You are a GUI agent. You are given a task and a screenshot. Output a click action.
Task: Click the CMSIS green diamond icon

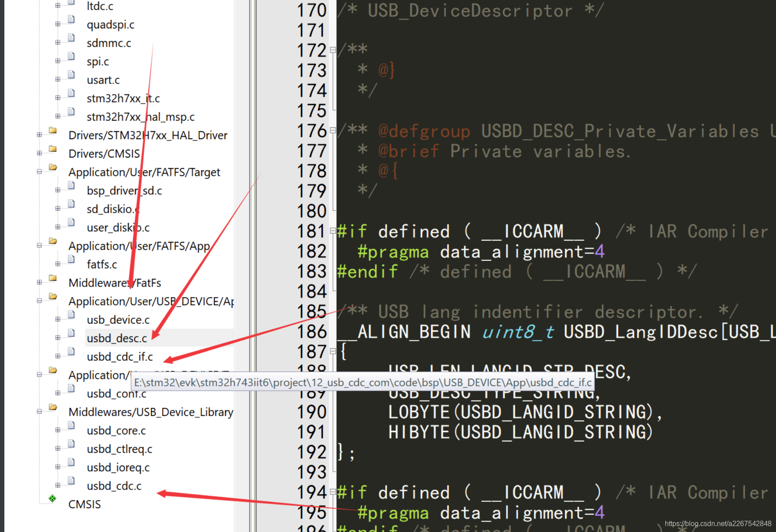tap(52, 498)
